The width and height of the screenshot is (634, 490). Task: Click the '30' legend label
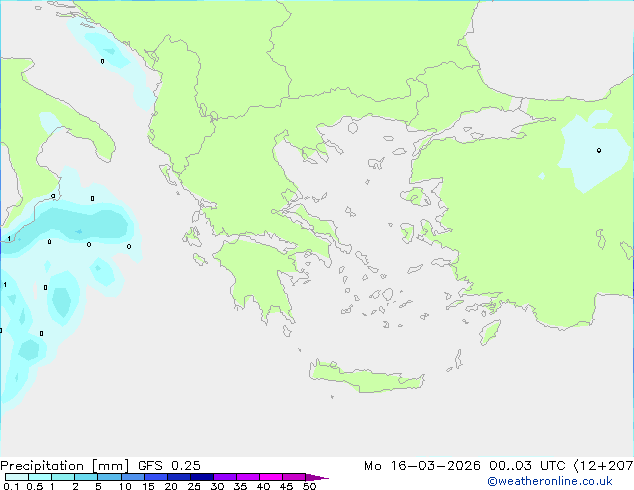pos(217,486)
